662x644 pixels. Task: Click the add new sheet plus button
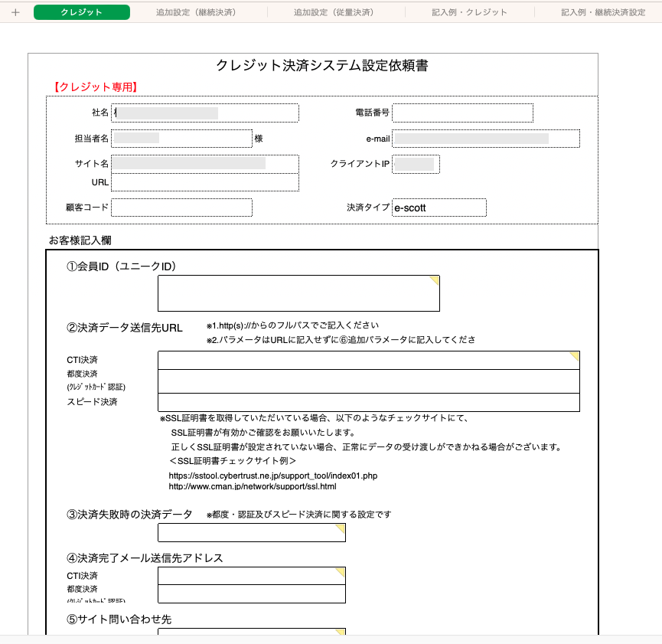pyautogui.click(x=15, y=12)
